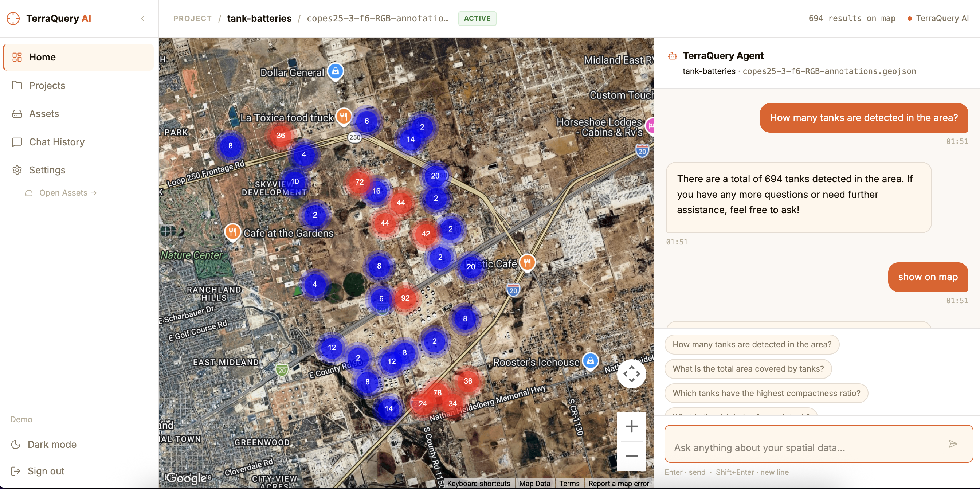This screenshot has height=489, width=980.
Task: Click the La Tóxica food truck restaurant pin
Action: (344, 117)
